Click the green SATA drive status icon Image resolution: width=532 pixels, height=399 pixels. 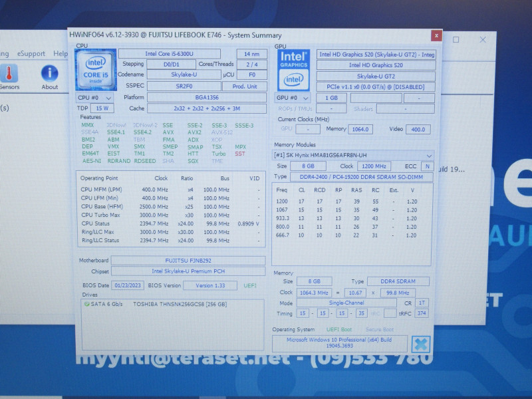pos(86,304)
